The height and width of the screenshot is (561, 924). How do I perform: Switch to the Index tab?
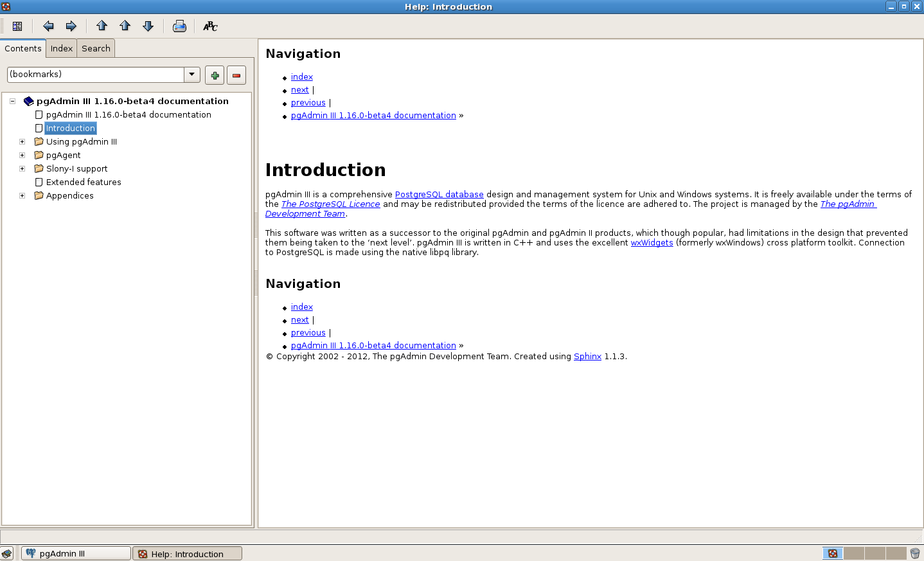coord(62,49)
